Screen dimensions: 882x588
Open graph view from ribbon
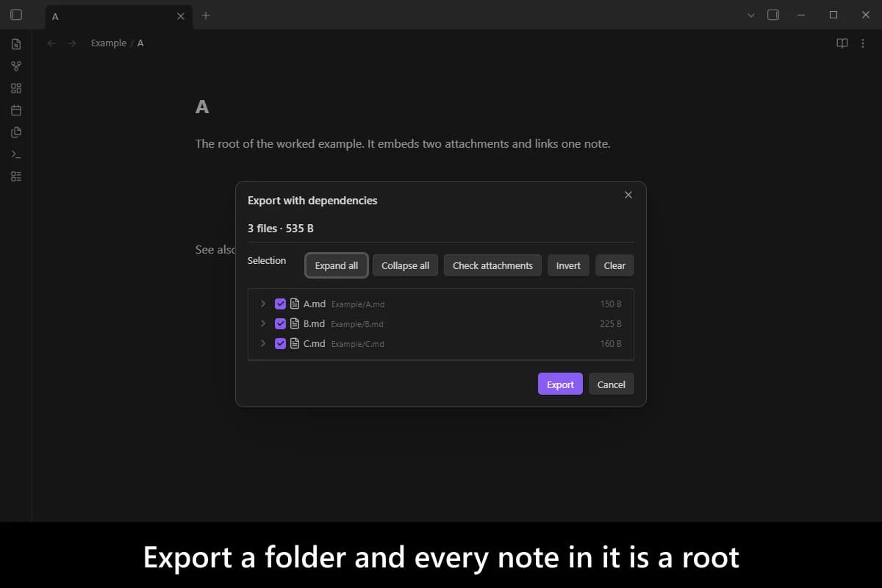pos(16,66)
